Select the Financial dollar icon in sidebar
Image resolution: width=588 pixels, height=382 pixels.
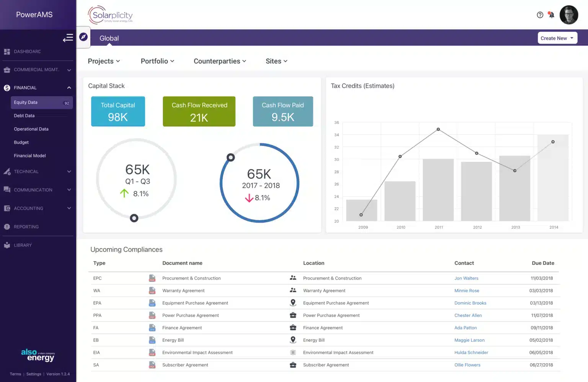tap(7, 88)
